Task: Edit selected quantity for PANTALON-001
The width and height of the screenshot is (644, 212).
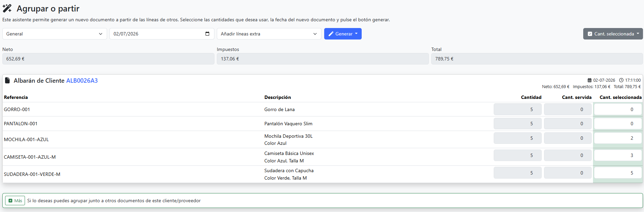Action: click(x=618, y=124)
